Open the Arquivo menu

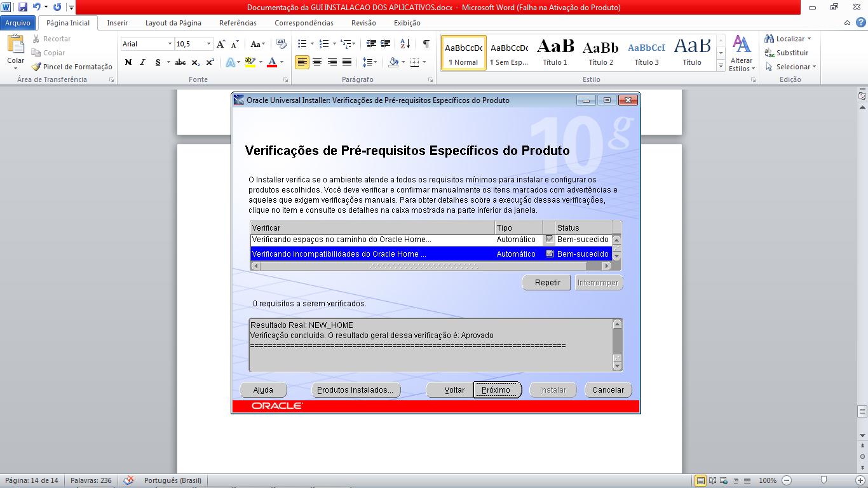(19, 22)
